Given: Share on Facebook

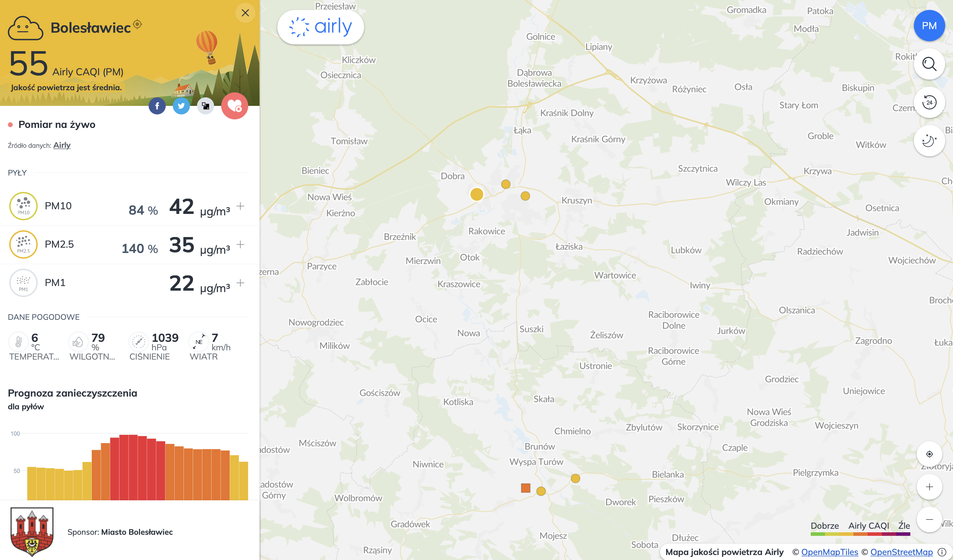Looking at the screenshot, I should 157,106.
